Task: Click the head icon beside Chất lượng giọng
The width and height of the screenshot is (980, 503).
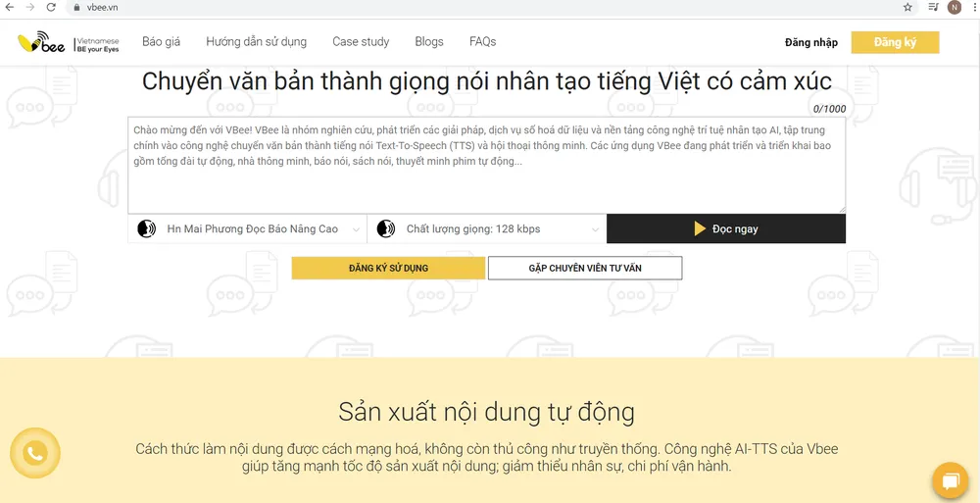Action: 385,229
